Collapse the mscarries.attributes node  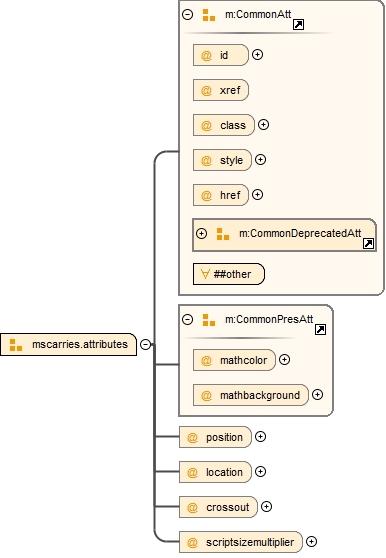coord(146,344)
